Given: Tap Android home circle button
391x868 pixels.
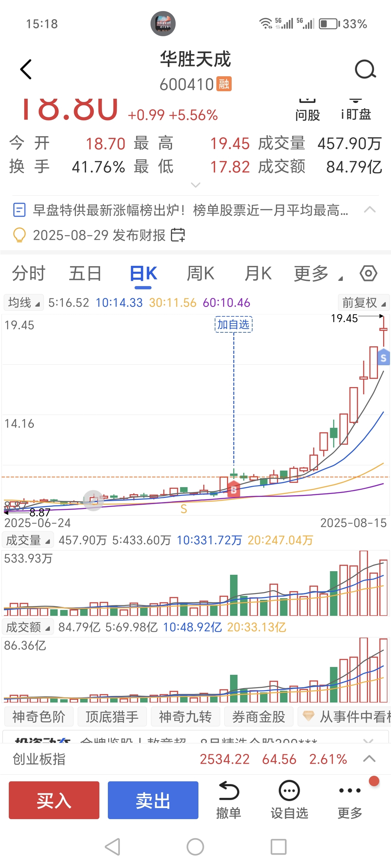Looking at the screenshot, I should click(x=195, y=846).
